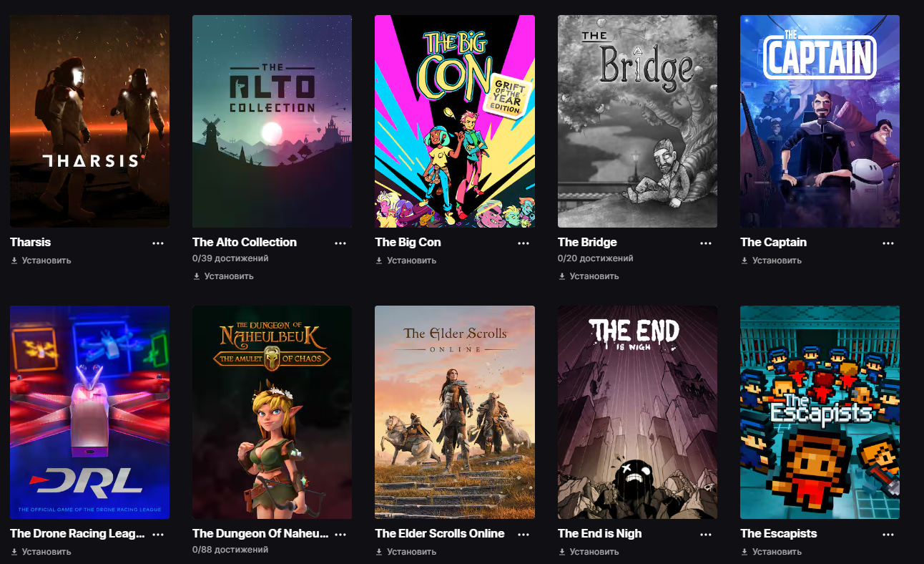924x564 pixels.
Task: Open the three-dot menu for The Elder Scrolls Online
Action: click(524, 535)
